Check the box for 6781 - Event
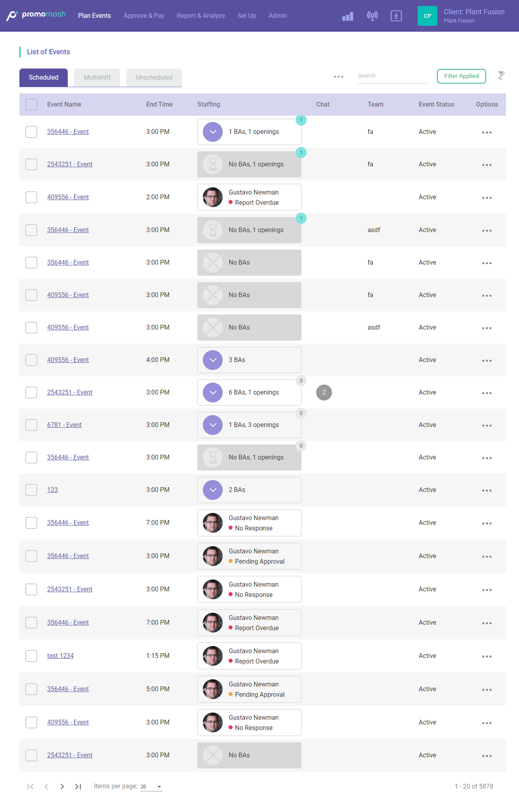 (31, 425)
